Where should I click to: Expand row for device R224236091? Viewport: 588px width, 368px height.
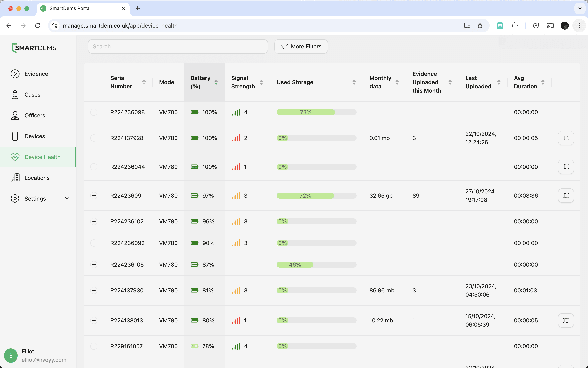(x=94, y=196)
